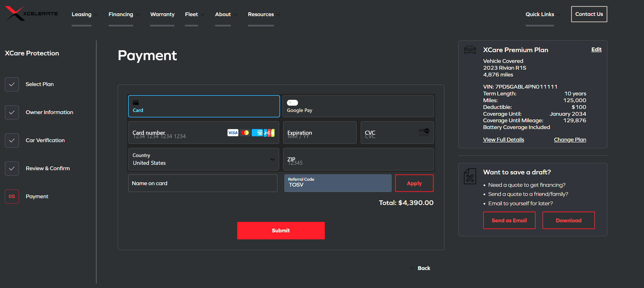Image resolution: width=644 pixels, height=288 pixels.
Task: Click the car icon beside XCare Premium Plan
Action: (x=470, y=50)
